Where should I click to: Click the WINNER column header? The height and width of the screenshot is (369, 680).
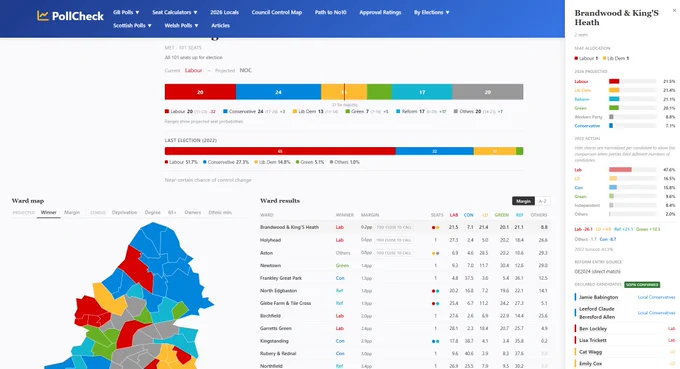pos(344,215)
